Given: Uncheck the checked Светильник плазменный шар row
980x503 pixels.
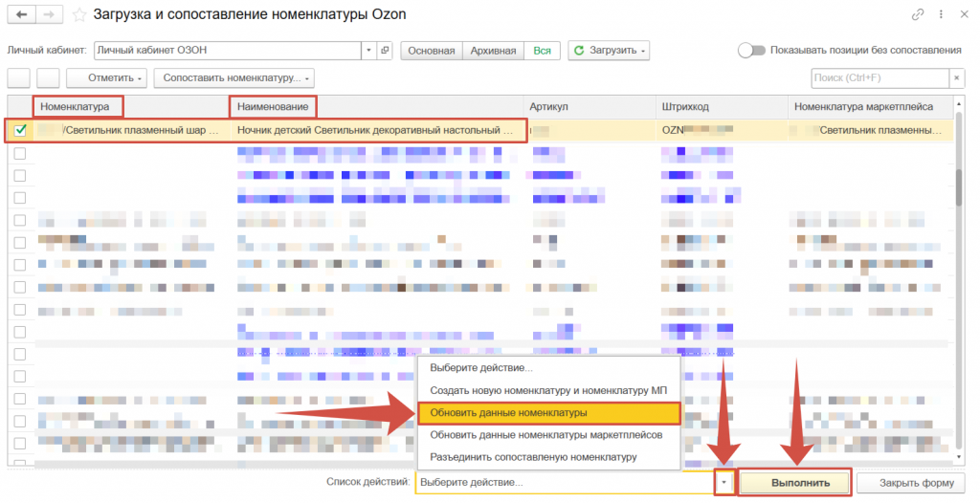Looking at the screenshot, I should (20, 130).
